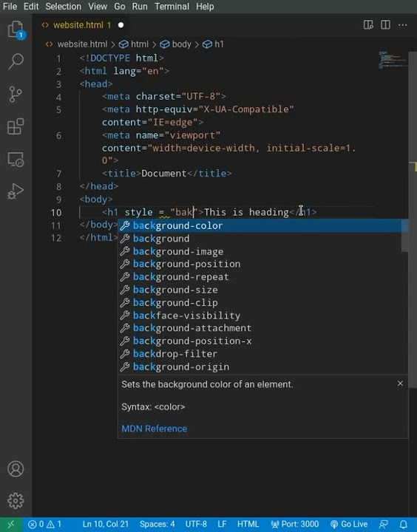Change indentation via Spaces: 4

(x=157, y=525)
